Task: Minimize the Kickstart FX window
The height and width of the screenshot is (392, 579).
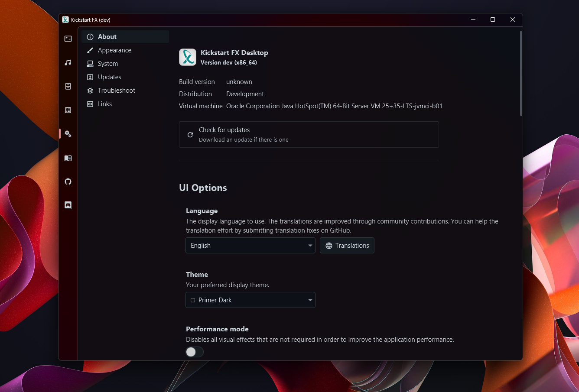Action: 473,19
